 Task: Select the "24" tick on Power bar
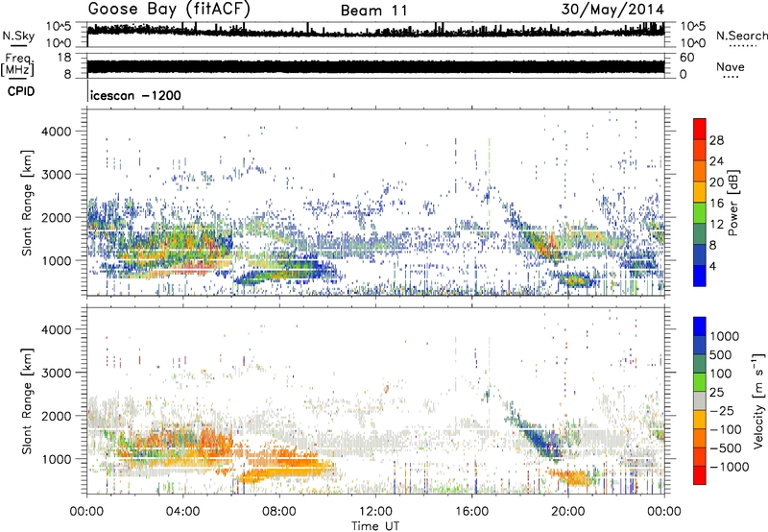(716, 161)
